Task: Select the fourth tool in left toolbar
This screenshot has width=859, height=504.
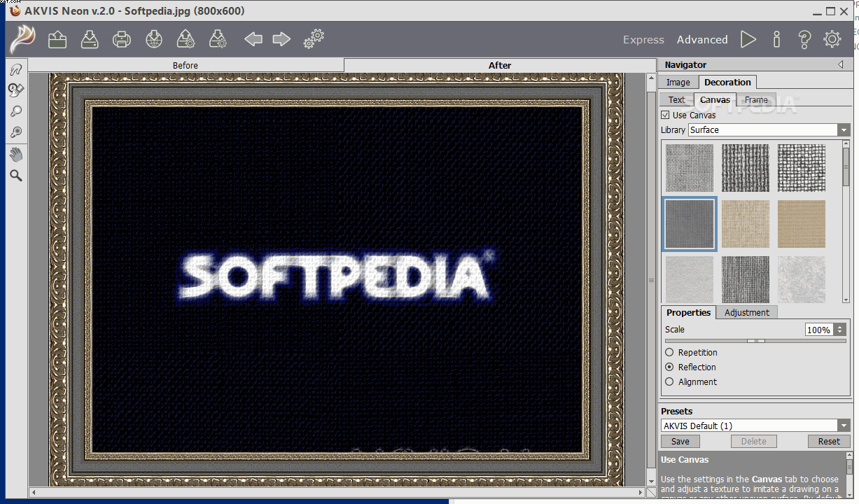Action: coord(15,132)
